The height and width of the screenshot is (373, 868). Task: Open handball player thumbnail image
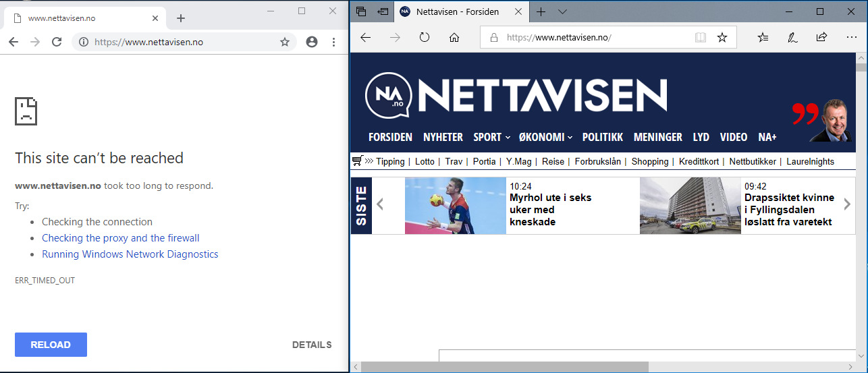pos(456,206)
